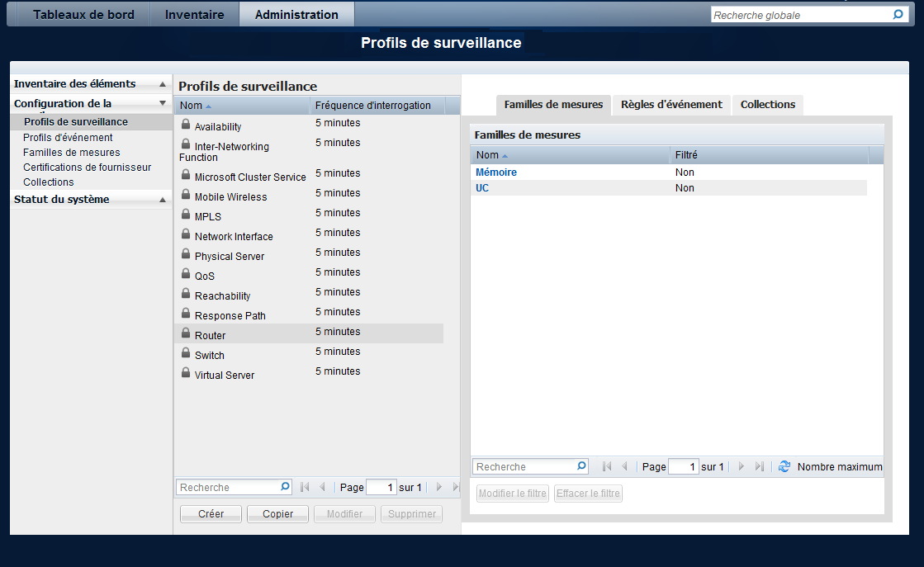The image size is (924, 567).
Task: Click the Modifier button
Action: point(344,514)
